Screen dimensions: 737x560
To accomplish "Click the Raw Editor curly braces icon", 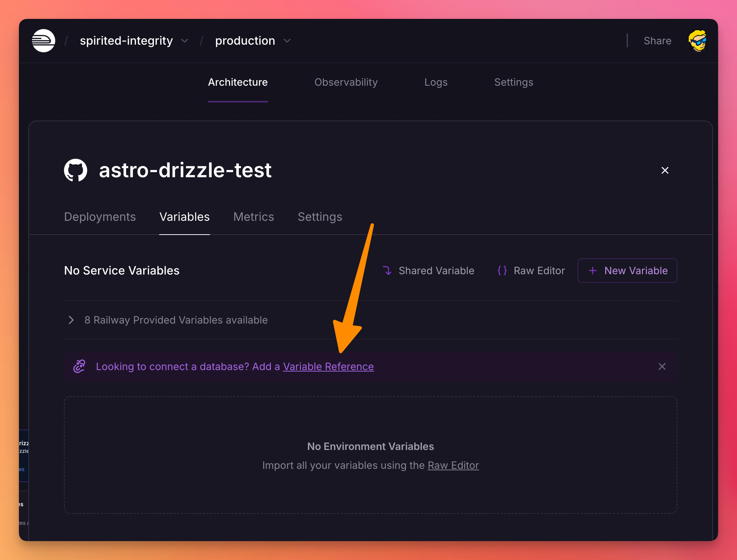I will tap(502, 271).
